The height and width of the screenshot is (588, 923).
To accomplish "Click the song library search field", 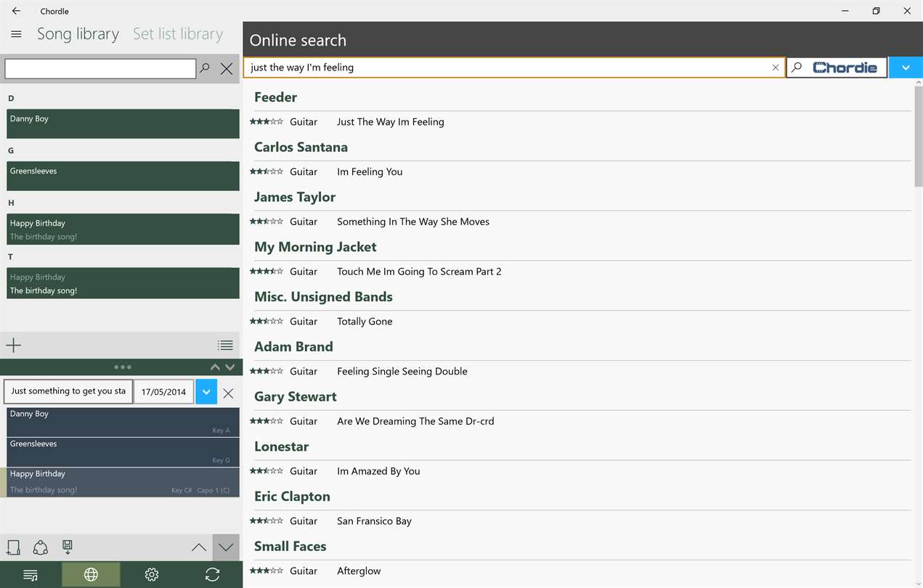I will (100, 68).
